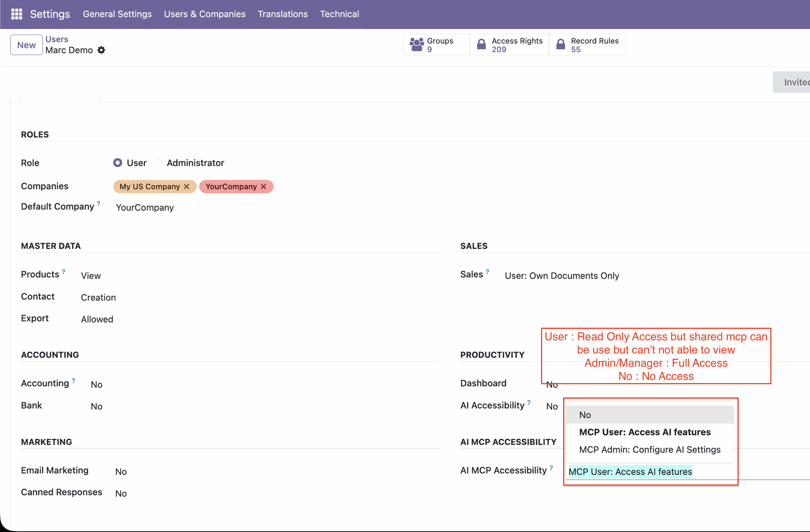Open Record Rules padlock icon

[x=561, y=44]
